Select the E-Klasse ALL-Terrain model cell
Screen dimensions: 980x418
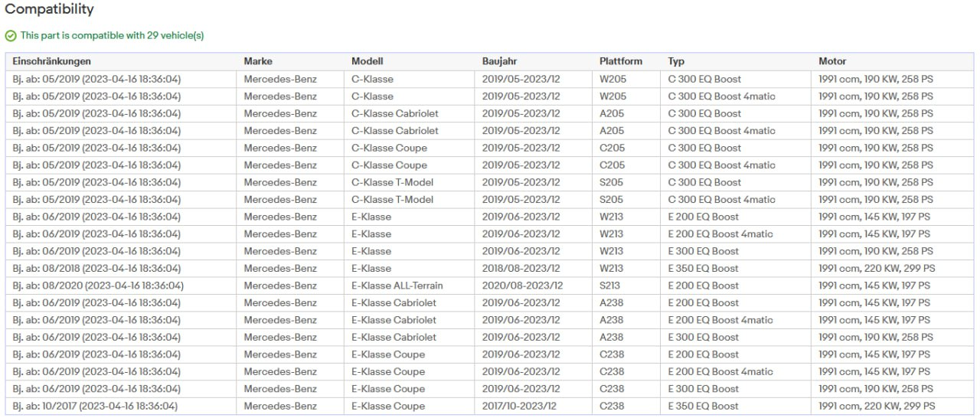[x=397, y=286]
